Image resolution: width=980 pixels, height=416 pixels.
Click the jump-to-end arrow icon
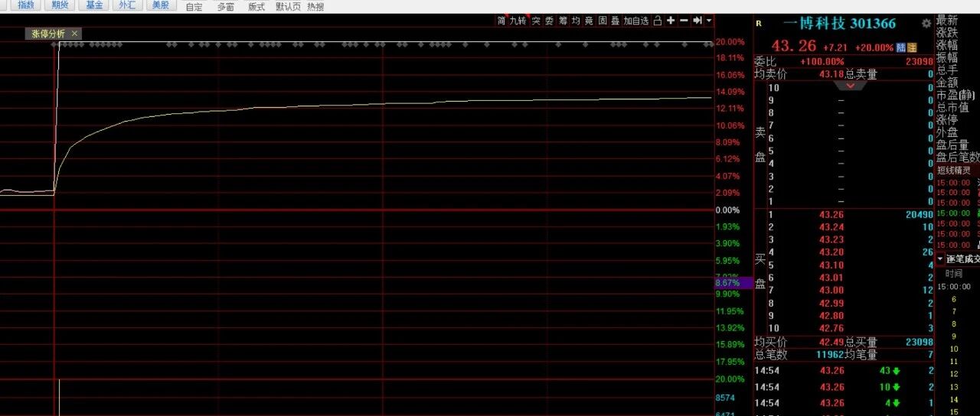[x=697, y=21]
